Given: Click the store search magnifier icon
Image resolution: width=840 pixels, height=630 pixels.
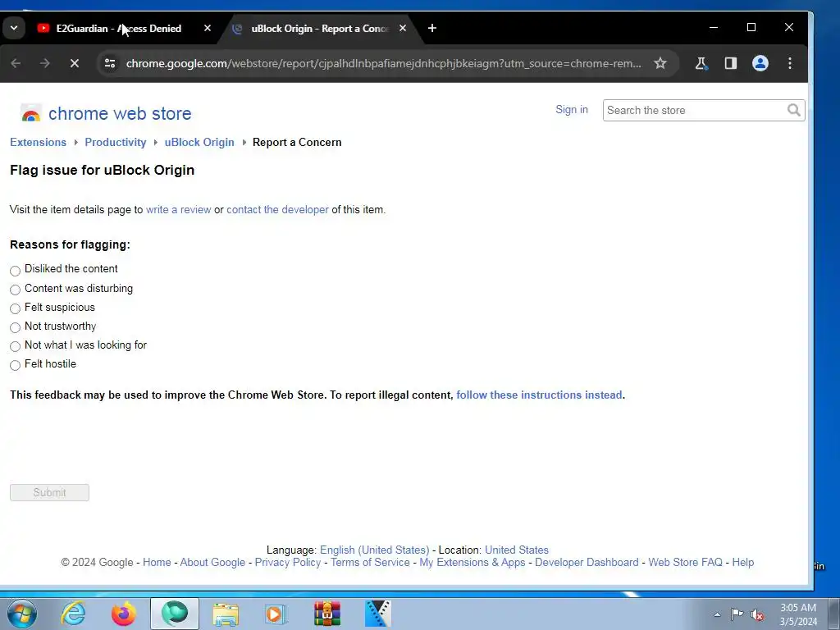Looking at the screenshot, I should pos(794,110).
